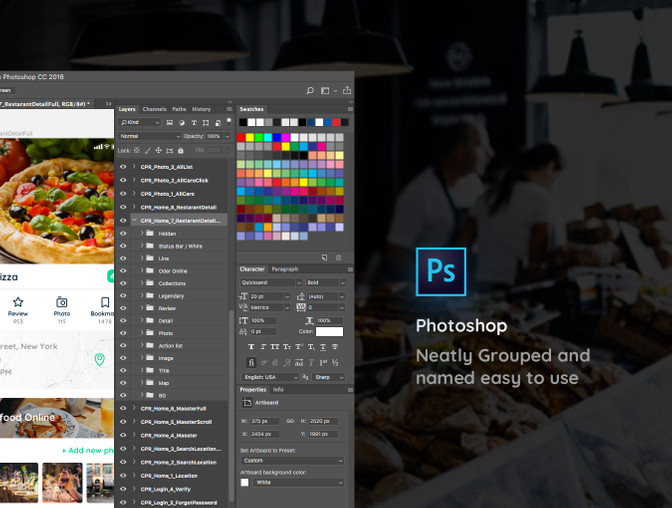Apply superscript text style
The width and height of the screenshot is (672, 508).
(x=299, y=347)
